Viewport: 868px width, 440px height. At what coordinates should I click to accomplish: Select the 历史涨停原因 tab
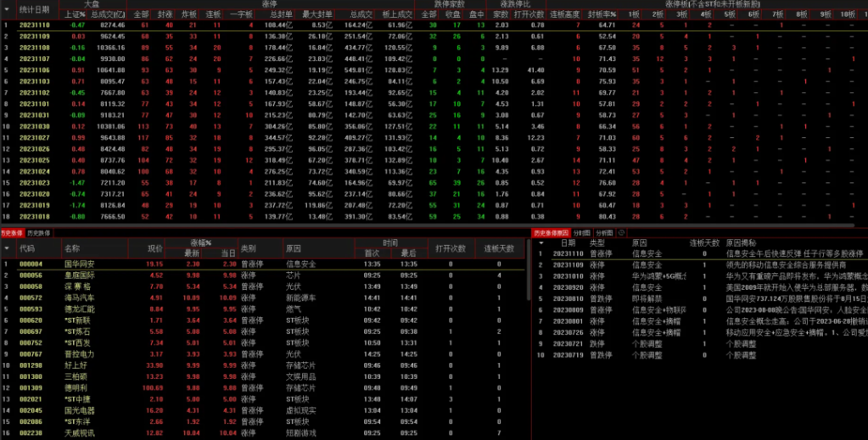(x=551, y=232)
